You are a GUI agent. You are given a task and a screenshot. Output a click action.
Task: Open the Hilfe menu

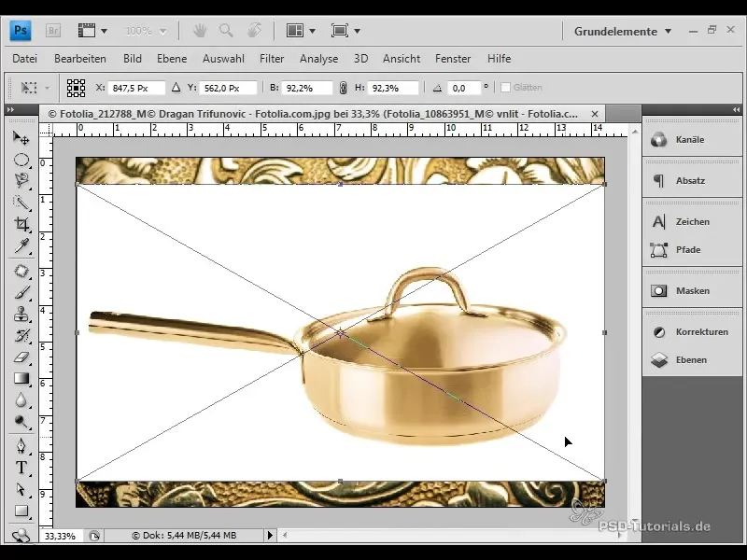pos(499,59)
